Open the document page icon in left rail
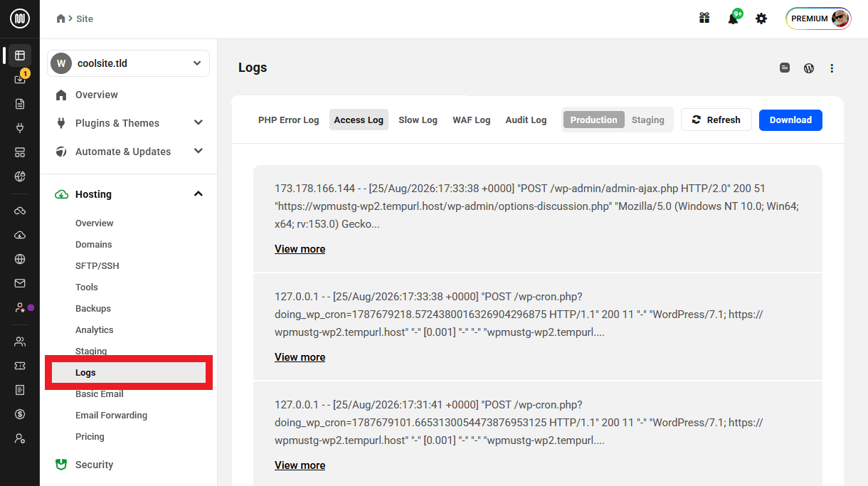This screenshot has height=486, width=868. coord(20,104)
